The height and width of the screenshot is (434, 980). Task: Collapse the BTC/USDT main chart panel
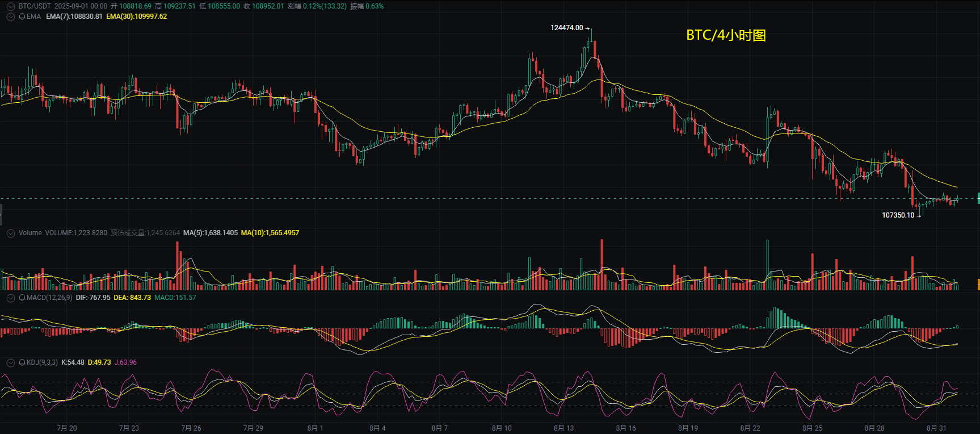[10, 6]
